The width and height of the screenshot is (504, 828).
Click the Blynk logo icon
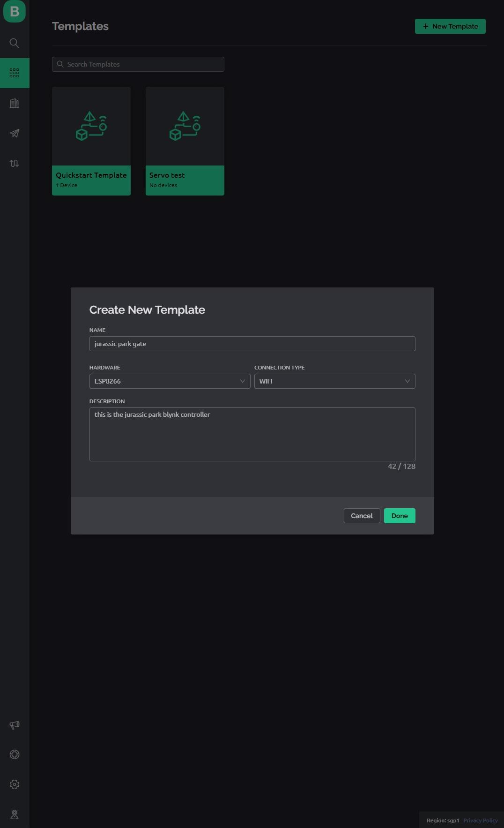(15, 11)
